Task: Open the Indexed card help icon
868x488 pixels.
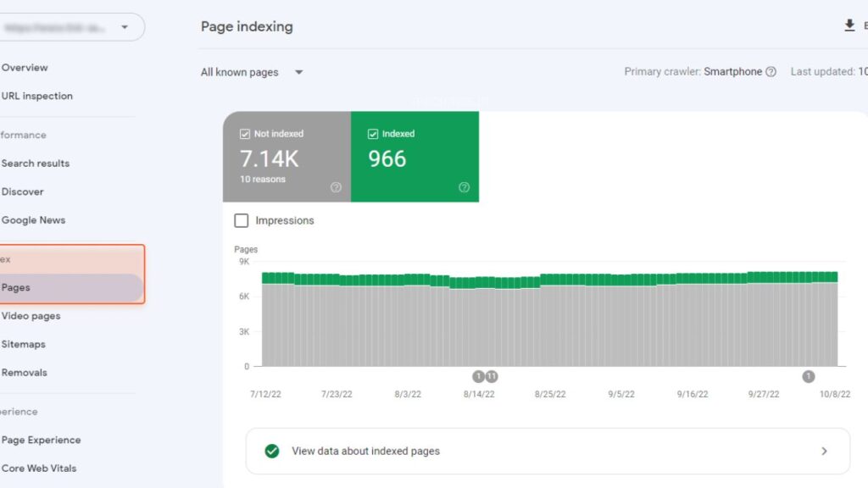Action: click(x=464, y=187)
